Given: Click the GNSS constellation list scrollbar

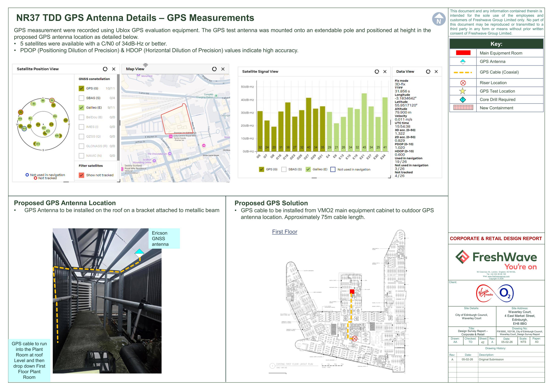Looking at the screenshot, I should tap(118, 117).
